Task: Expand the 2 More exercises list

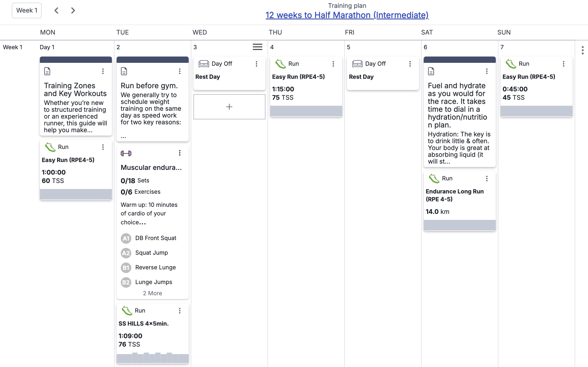Action: click(153, 293)
